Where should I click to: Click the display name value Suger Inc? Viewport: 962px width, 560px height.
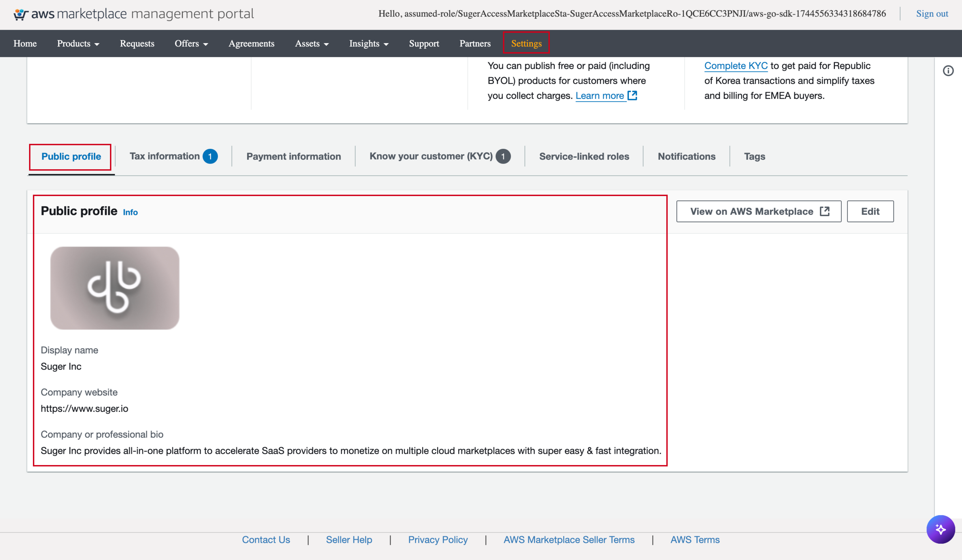tap(61, 366)
